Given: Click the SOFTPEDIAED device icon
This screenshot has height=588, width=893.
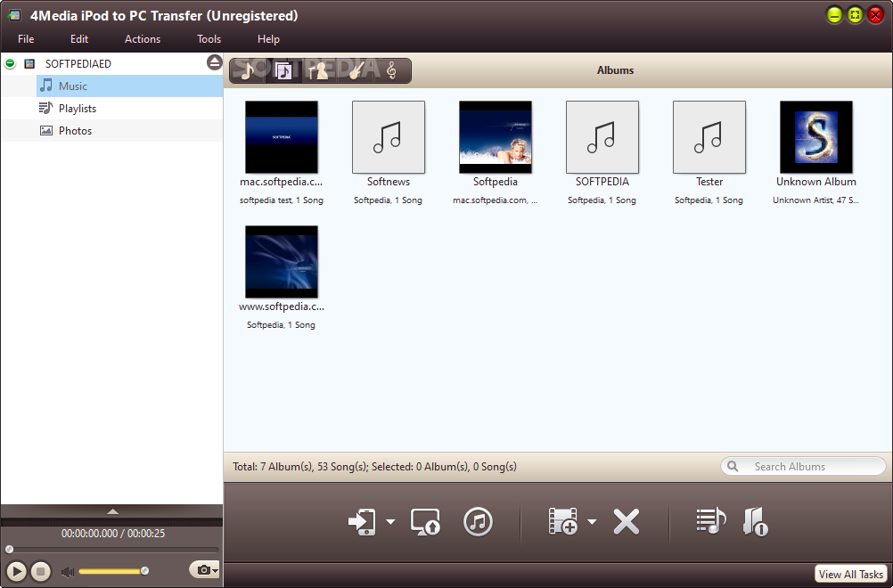Looking at the screenshot, I should [29, 64].
